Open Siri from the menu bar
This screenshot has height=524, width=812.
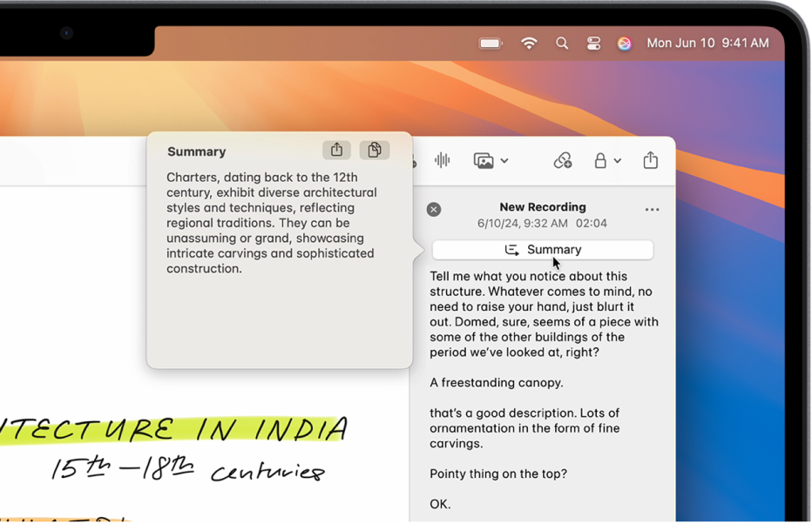coord(625,44)
